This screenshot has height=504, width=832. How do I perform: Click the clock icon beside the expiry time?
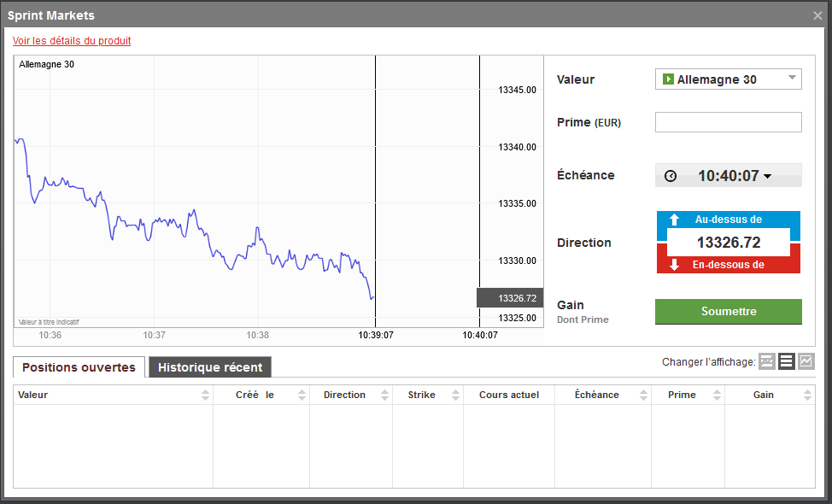coord(671,176)
